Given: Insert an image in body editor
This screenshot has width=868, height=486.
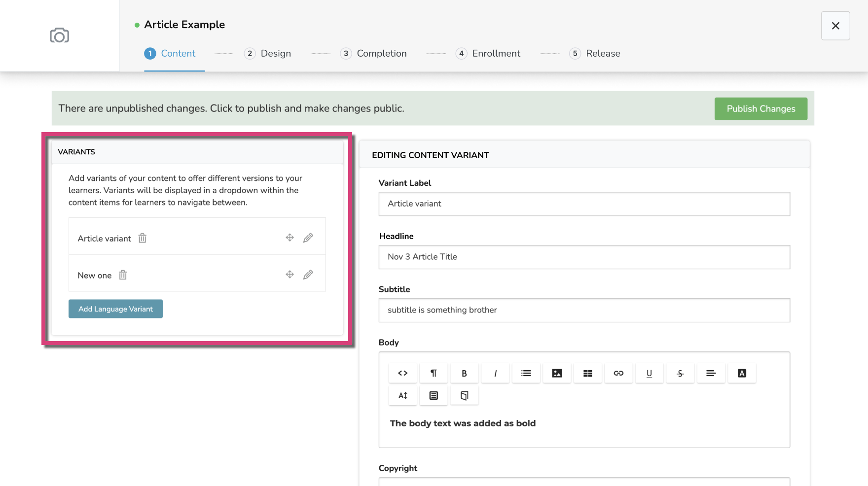Looking at the screenshot, I should (557, 373).
